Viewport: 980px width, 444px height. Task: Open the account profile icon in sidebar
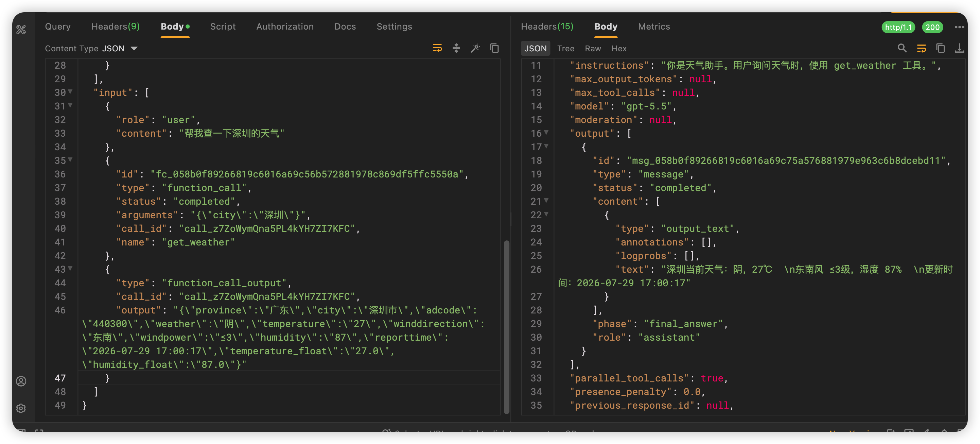click(21, 381)
